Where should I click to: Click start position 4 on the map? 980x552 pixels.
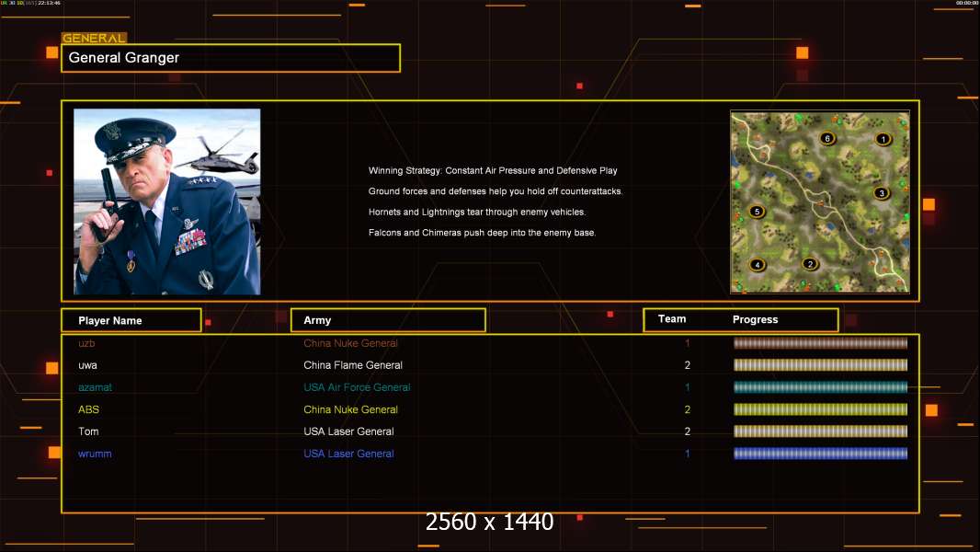tap(757, 264)
